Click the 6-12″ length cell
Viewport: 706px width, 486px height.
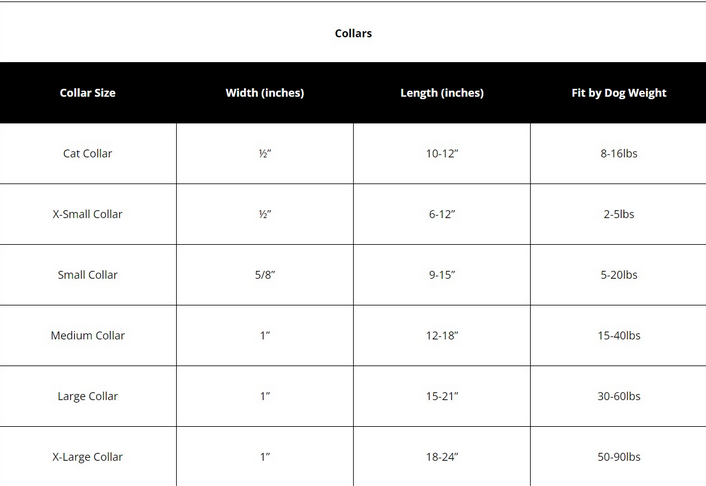442,214
